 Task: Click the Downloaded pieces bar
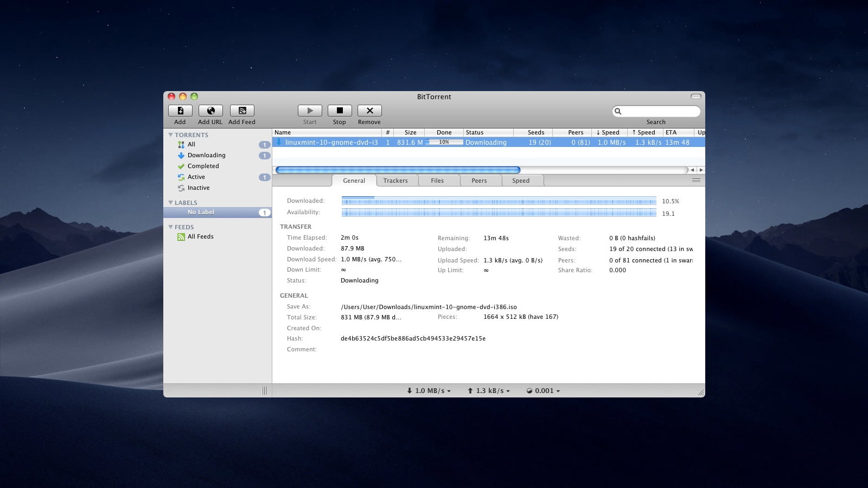pos(499,201)
